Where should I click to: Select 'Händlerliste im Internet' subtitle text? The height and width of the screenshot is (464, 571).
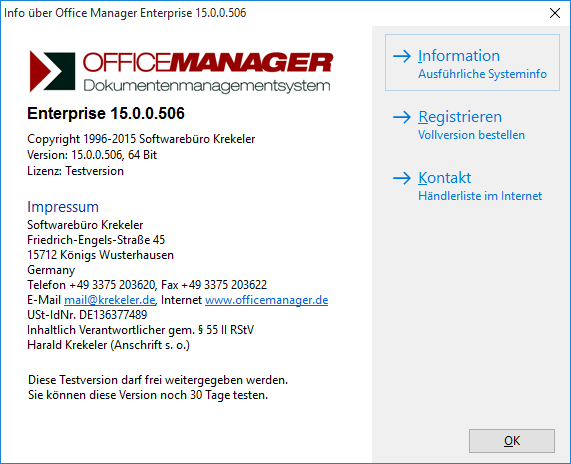tap(480, 196)
